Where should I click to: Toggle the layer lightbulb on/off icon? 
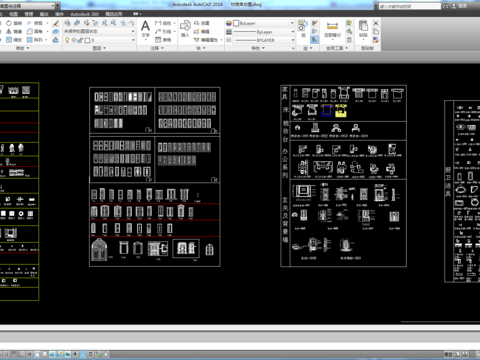[67, 40]
